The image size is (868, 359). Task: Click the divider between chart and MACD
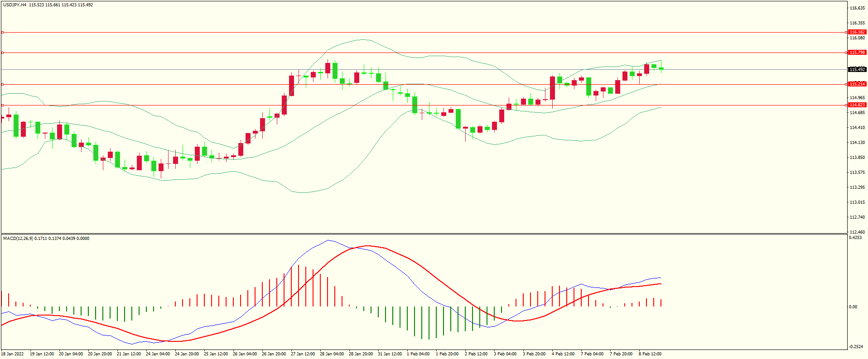[424, 234]
